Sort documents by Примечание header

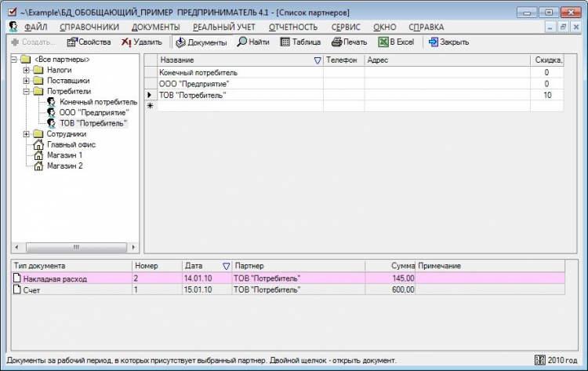click(x=490, y=266)
